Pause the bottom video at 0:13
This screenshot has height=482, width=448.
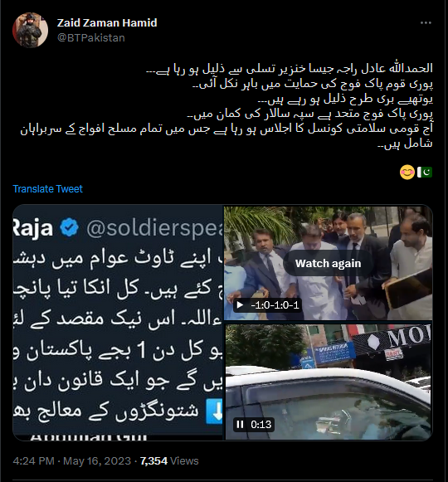240,425
